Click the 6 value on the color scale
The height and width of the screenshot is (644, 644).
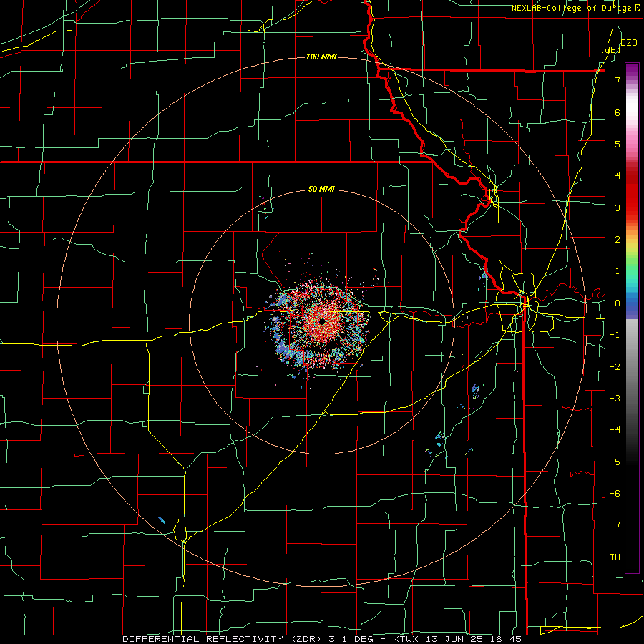click(x=618, y=112)
